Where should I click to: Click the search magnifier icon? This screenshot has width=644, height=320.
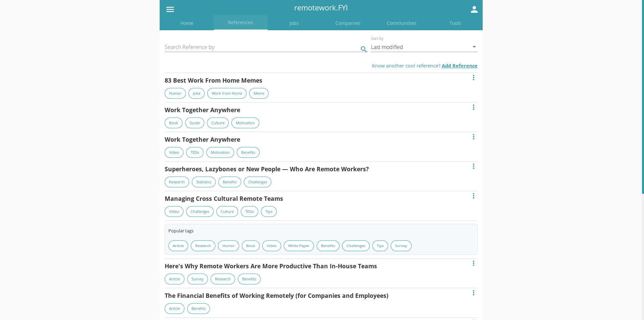364,49
